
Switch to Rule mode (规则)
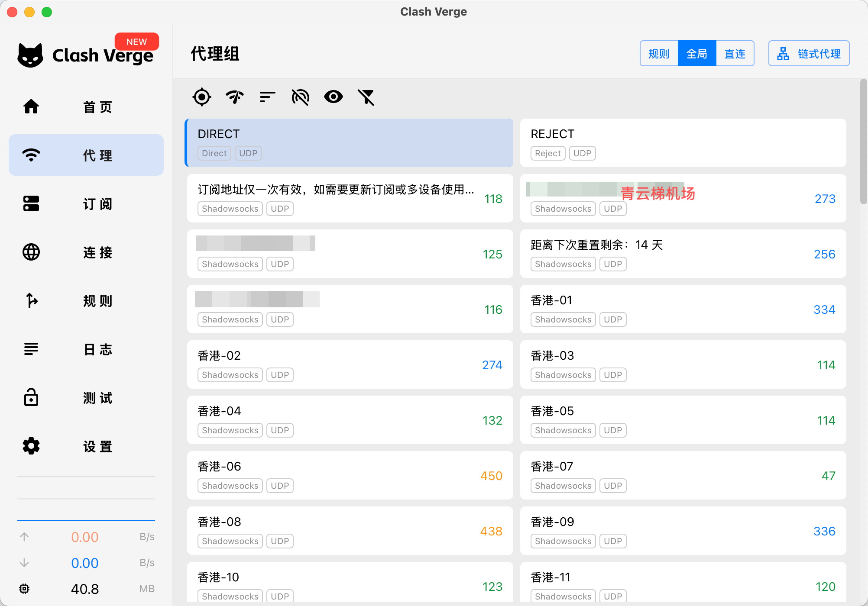click(658, 54)
